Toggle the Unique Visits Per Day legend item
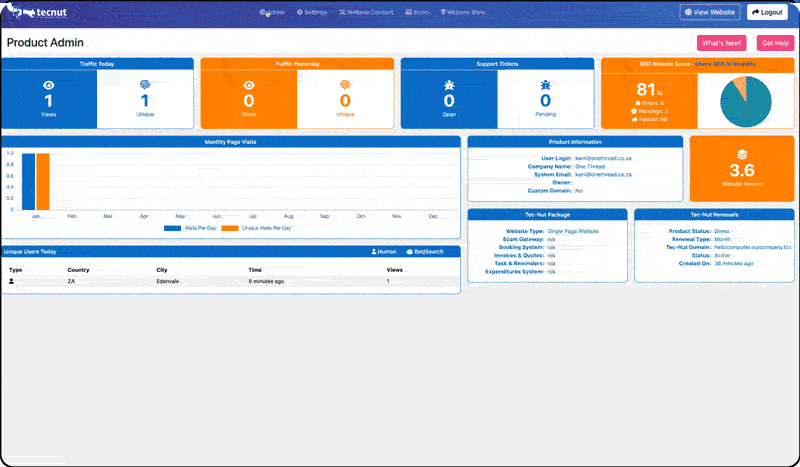The image size is (800, 467). [256, 228]
